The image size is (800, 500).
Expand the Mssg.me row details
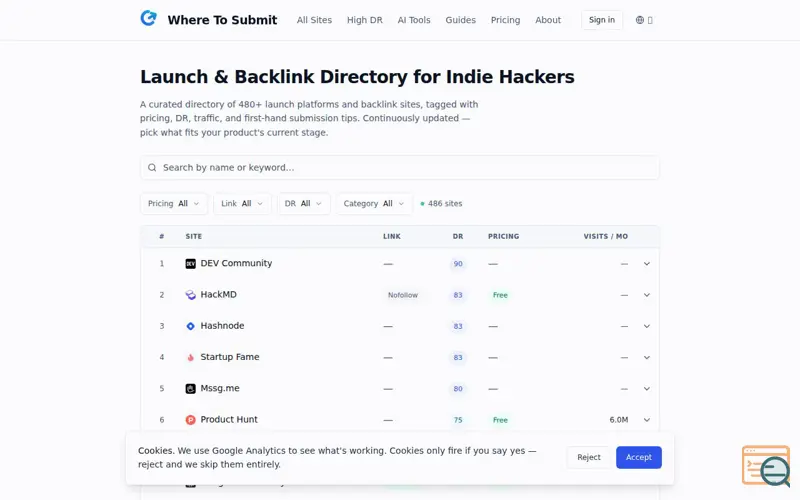pyautogui.click(x=646, y=389)
